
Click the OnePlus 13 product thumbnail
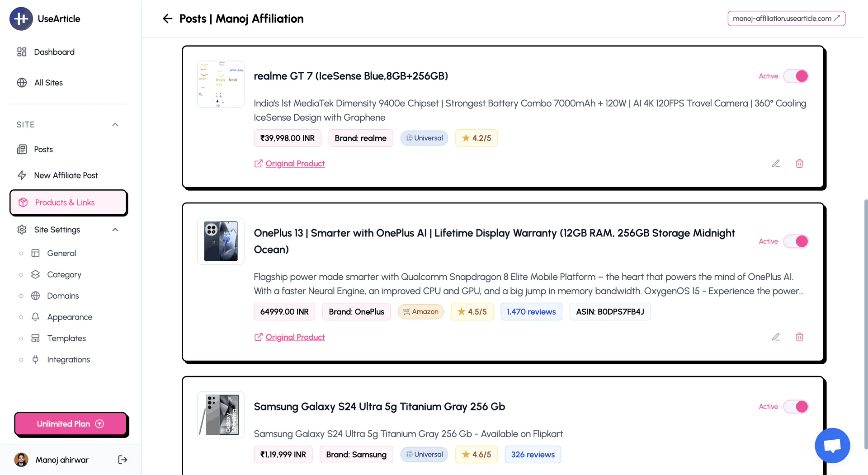point(221,241)
